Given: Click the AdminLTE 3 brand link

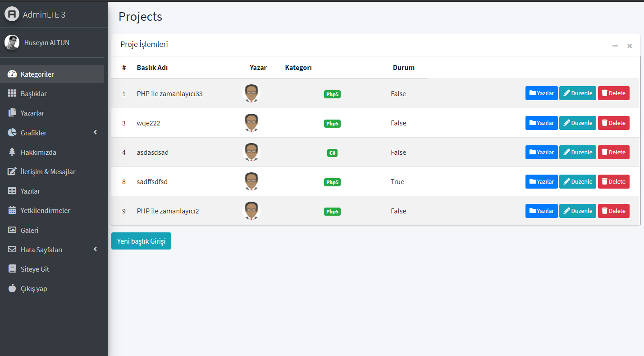Looking at the screenshot, I should [x=44, y=14].
